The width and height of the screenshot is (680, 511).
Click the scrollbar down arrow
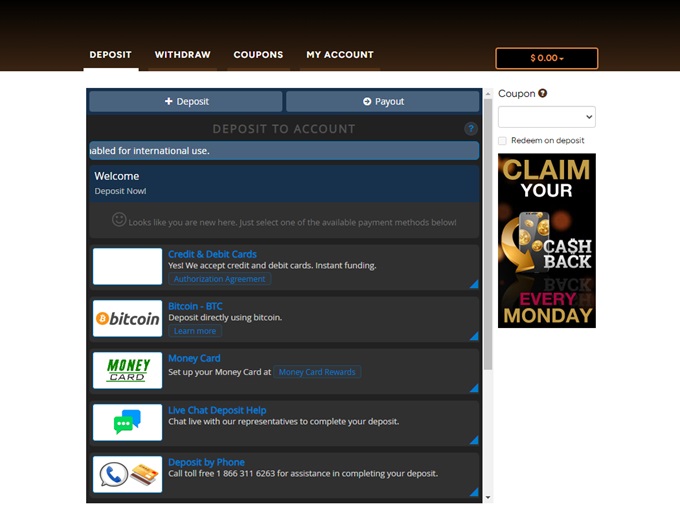click(x=488, y=497)
